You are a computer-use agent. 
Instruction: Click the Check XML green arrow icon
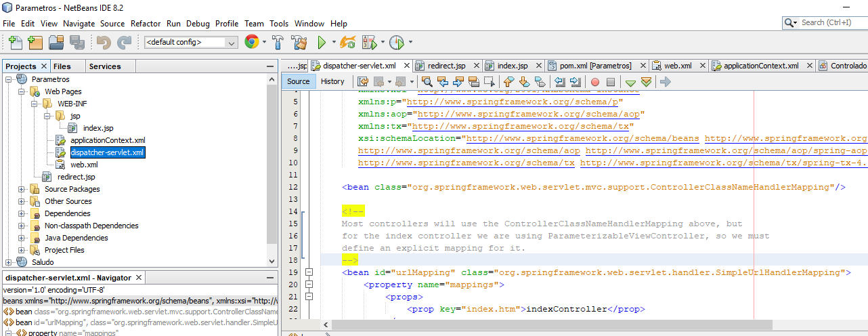pos(630,82)
